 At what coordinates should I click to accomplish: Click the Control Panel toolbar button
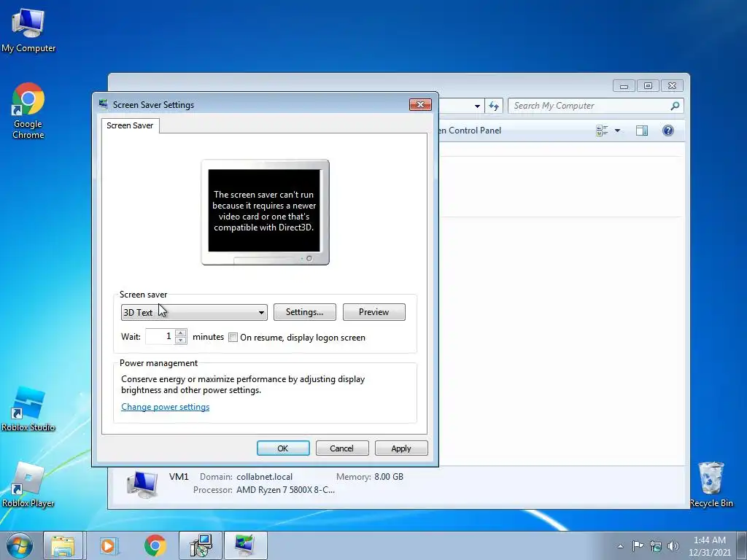tap(470, 131)
